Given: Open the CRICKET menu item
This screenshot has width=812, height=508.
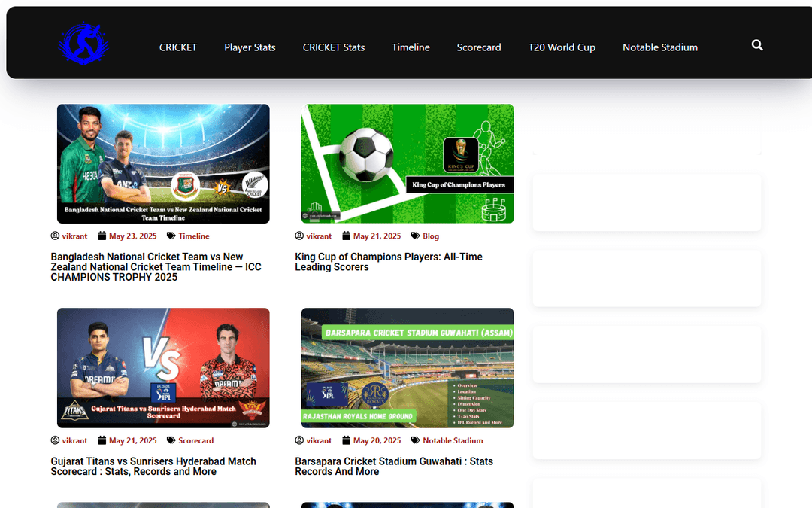Looking at the screenshot, I should point(178,47).
